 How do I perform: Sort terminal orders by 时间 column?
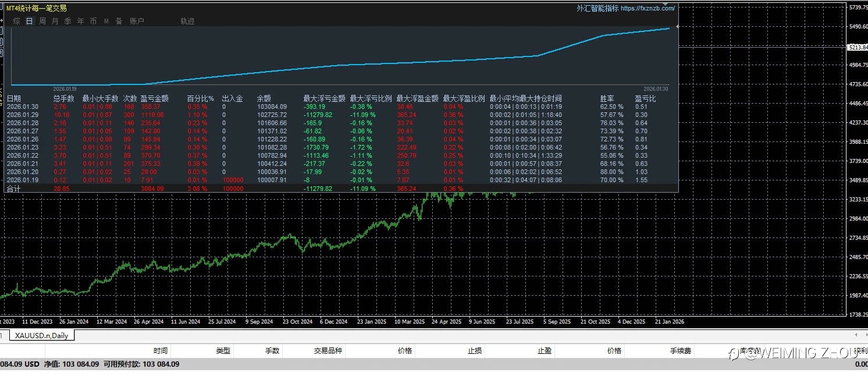click(x=161, y=350)
